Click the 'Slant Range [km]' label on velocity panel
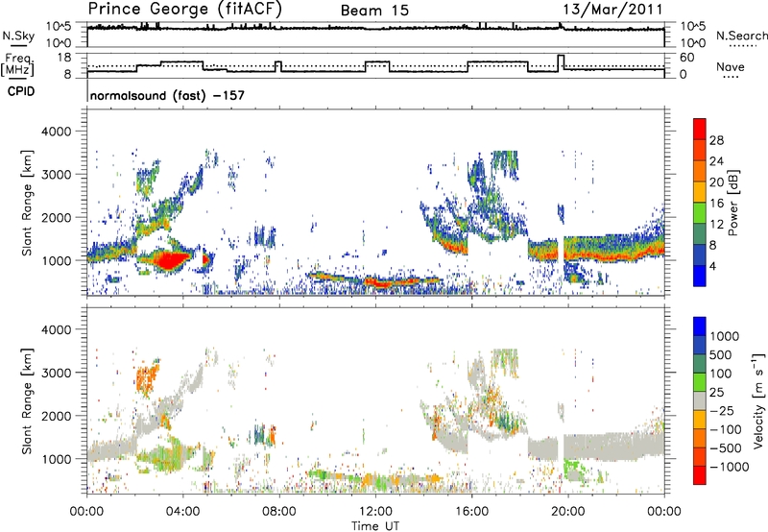The height and width of the screenshot is (532, 768). click(x=27, y=400)
